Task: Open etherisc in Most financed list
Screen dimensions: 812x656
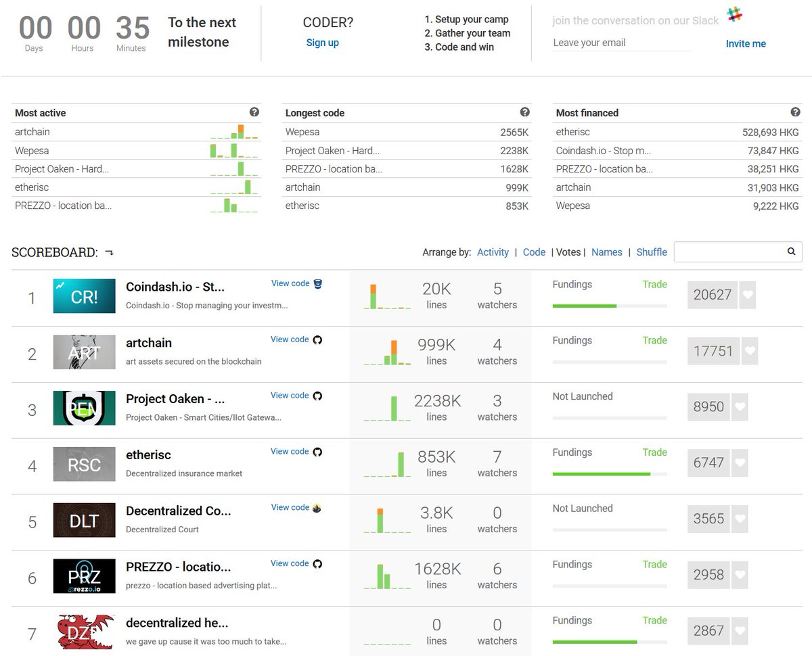Action: tap(573, 132)
